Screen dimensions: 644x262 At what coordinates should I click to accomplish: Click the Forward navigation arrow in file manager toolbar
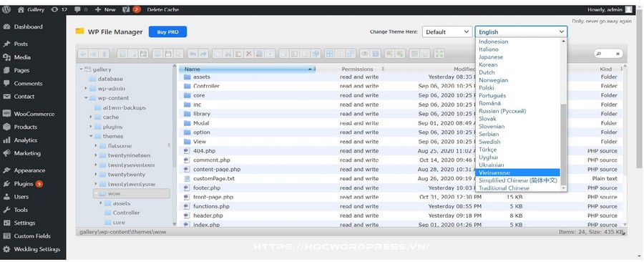[94, 54]
